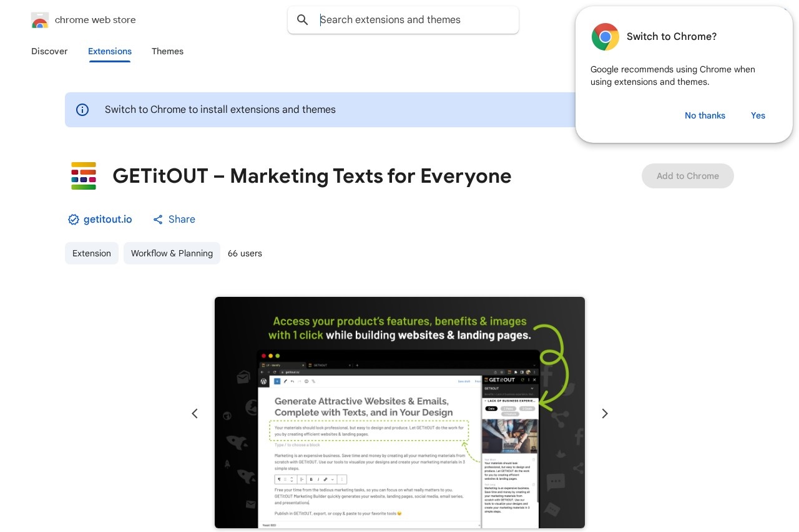
Task: Switch to the Themes tab
Action: coord(167,51)
